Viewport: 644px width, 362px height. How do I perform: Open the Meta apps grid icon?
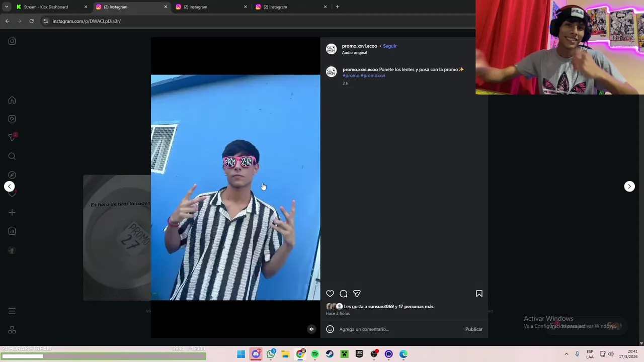tap(12, 330)
